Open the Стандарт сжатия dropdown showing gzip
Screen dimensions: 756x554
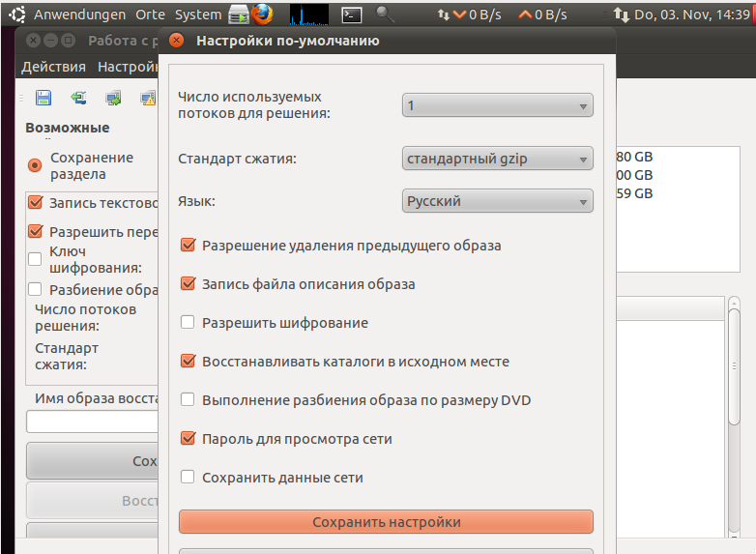(x=498, y=159)
